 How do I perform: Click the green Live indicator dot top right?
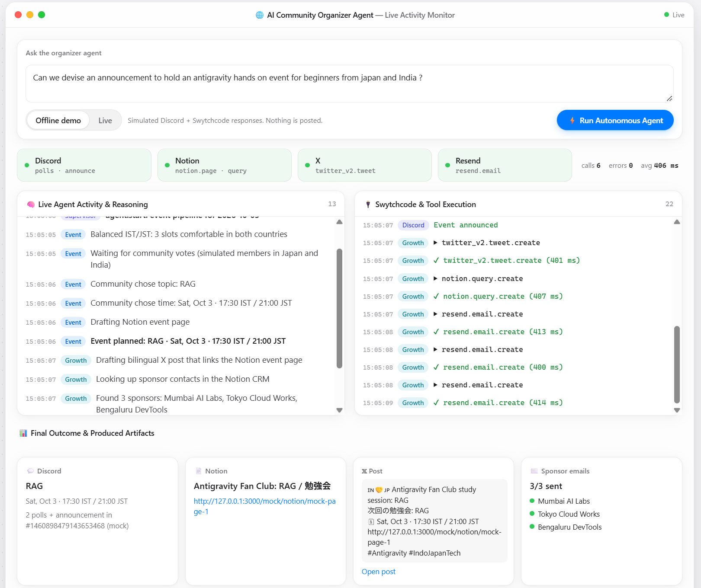click(x=666, y=15)
